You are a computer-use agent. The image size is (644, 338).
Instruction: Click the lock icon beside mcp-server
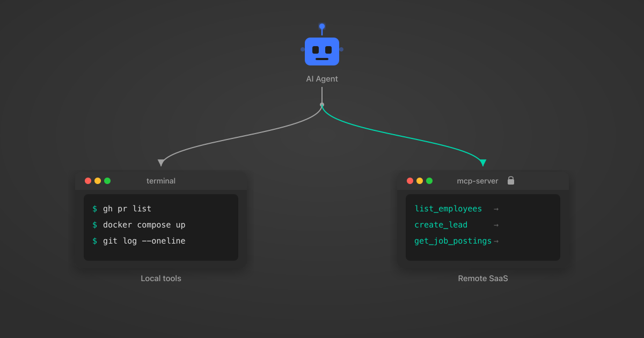click(x=511, y=181)
